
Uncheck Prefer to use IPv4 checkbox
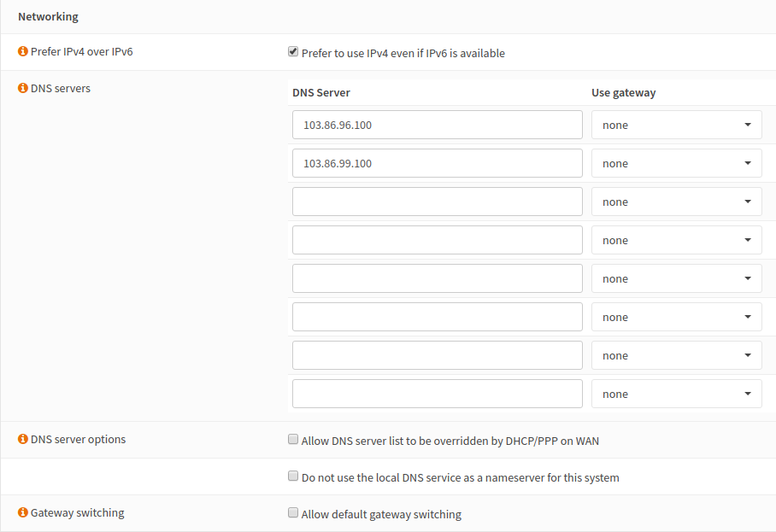click(293, 52)
